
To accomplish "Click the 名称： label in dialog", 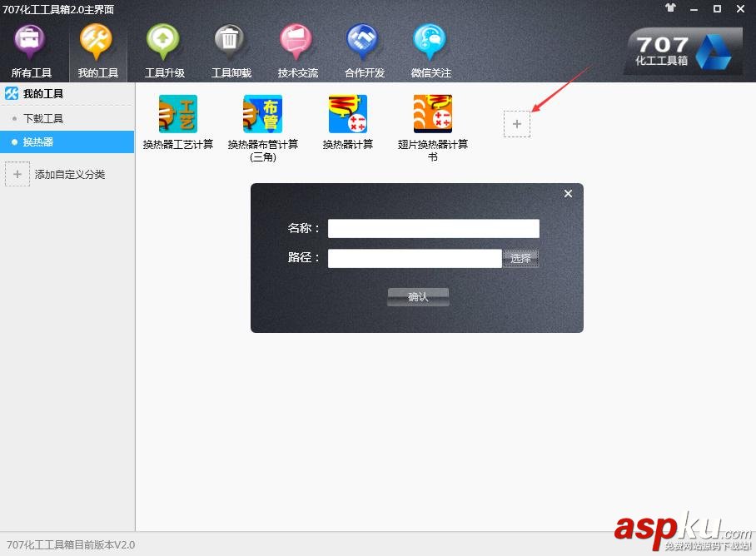I will coord(304,228).
